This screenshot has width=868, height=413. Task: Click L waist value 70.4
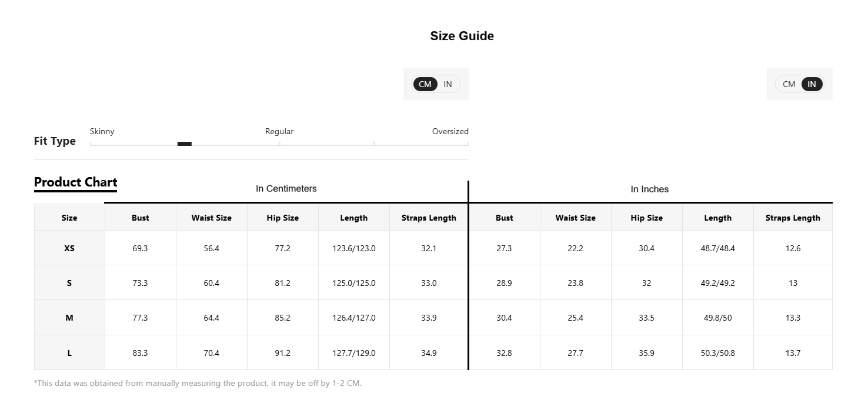(212, 353)
